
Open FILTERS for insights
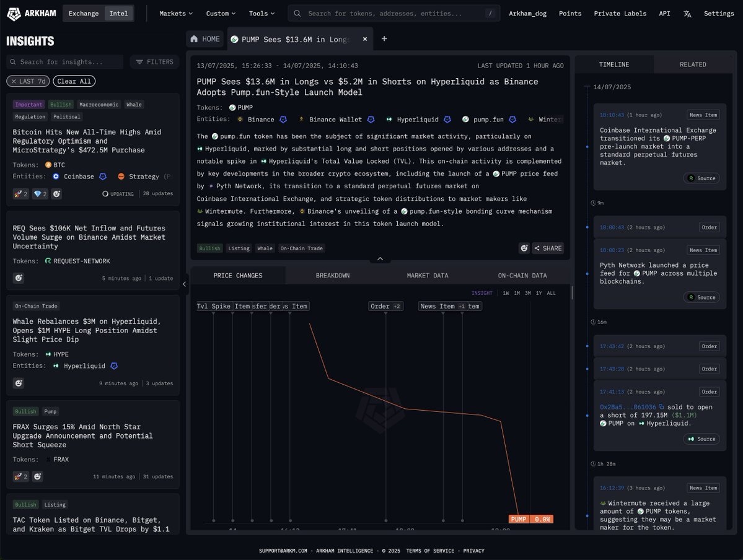(154, 62)
